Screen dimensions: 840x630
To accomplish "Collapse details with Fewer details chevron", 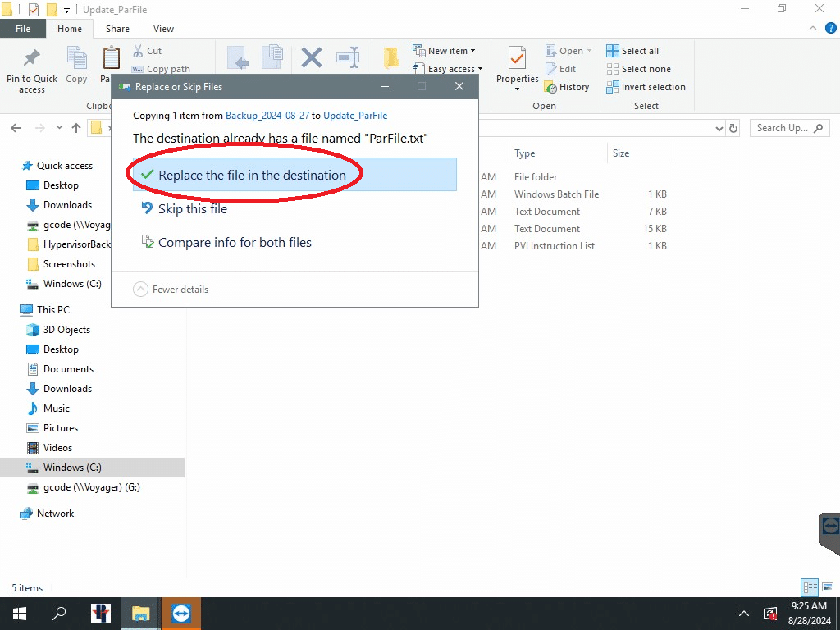I will [140, 290].
